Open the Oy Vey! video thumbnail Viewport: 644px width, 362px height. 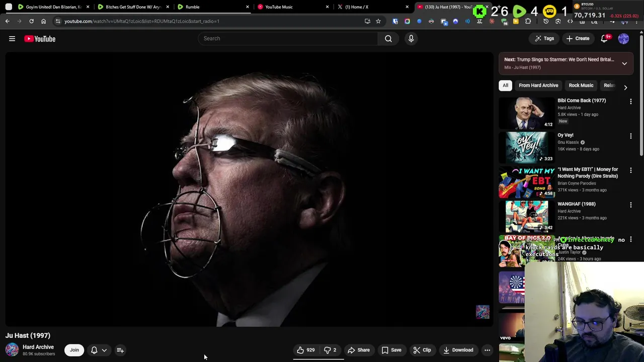[526, 147]
